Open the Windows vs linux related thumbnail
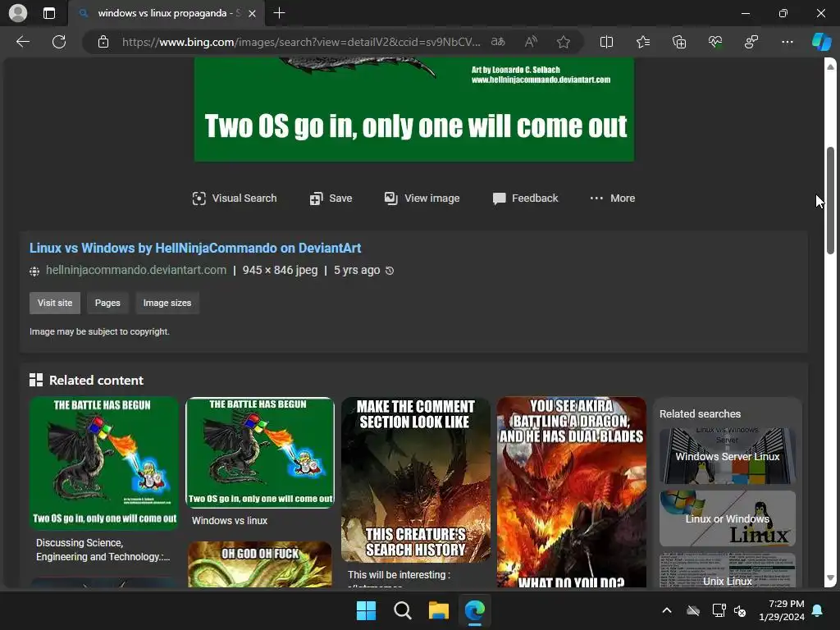Image resolution: width=840 pixels, height=630 pixels. point(260,453)
